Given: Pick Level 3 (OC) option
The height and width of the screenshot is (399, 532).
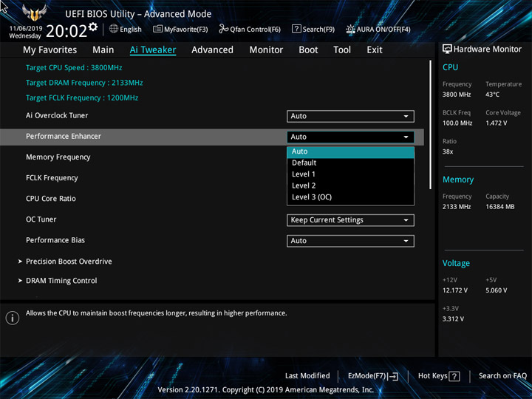Looking at the screenshot, I should [350, 197].
